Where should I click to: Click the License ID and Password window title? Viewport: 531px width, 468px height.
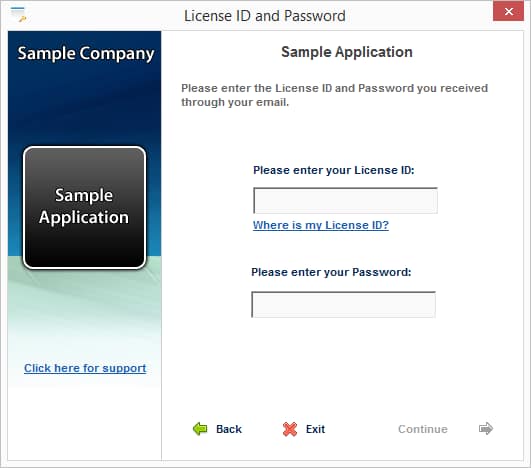click(x=264, y=16)
